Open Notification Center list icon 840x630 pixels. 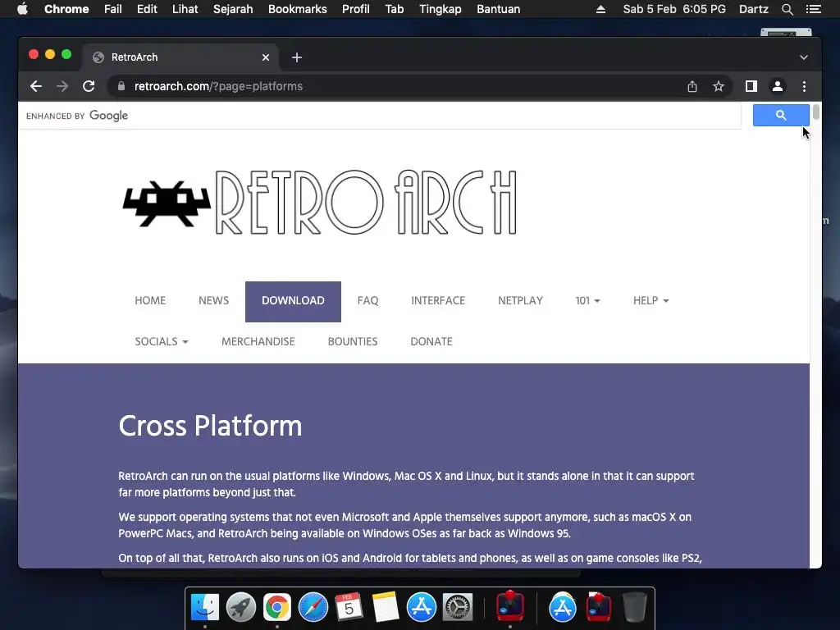click(813, 9)
